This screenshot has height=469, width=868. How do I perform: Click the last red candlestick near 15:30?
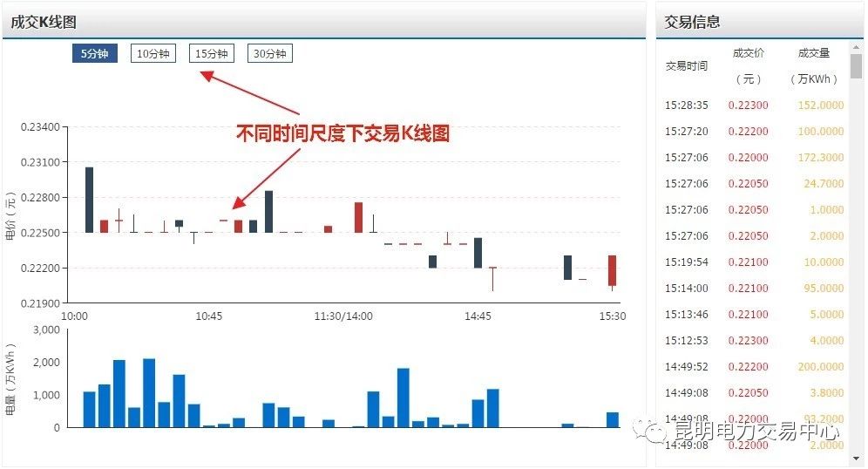coord(612,270)
